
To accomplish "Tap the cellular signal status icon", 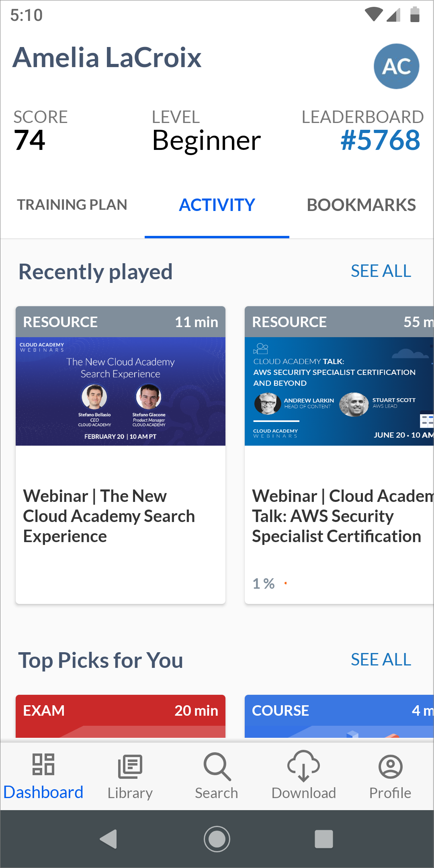I will [393, 14].
